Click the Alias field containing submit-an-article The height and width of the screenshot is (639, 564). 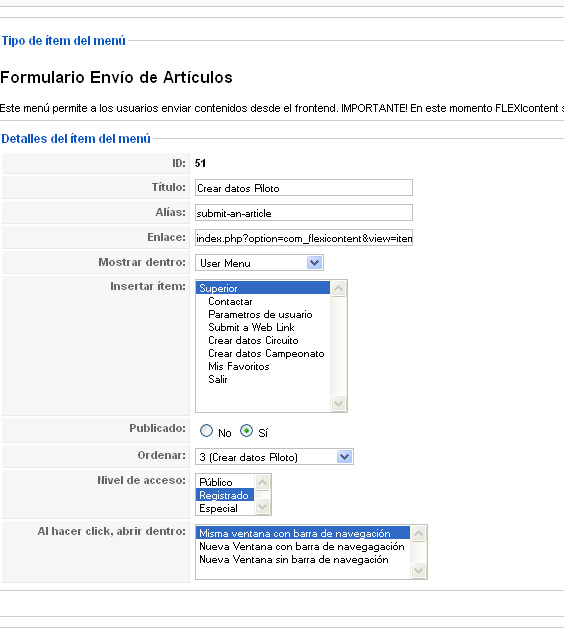304,213
